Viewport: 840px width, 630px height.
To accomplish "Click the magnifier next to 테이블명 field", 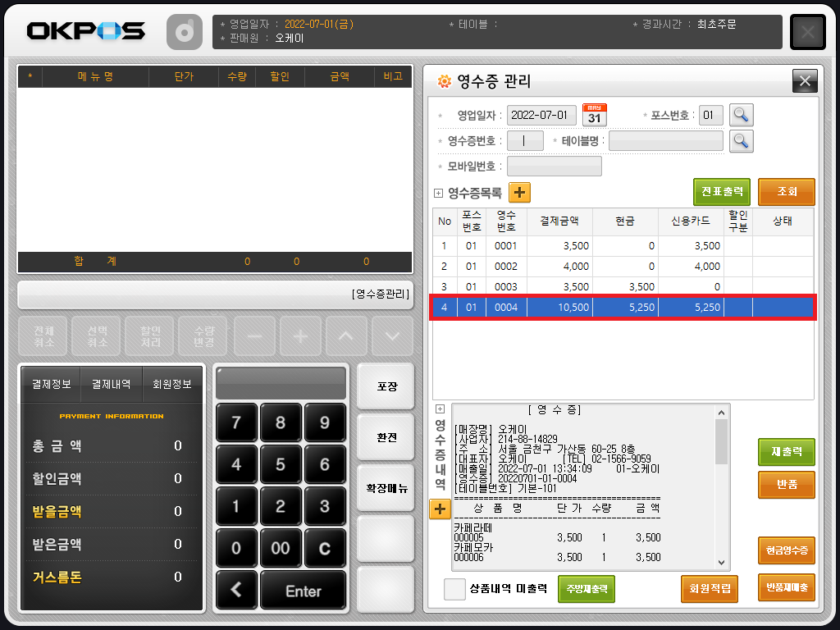I will pos(742,141).
